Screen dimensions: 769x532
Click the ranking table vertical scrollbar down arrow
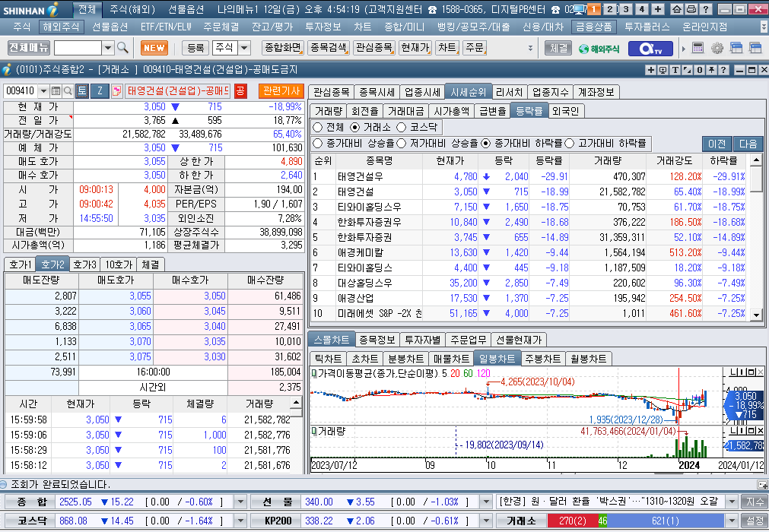coord(756,315)
